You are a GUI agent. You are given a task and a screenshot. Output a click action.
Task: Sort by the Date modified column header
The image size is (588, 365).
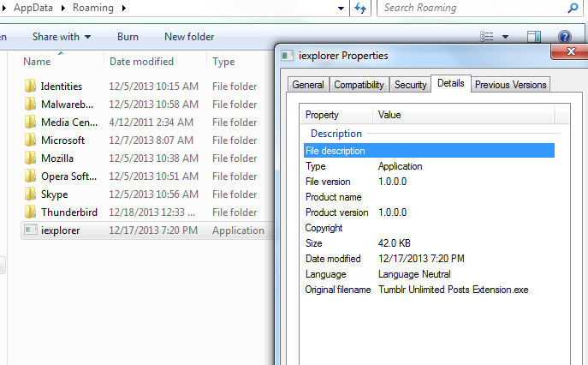click(x=141, y=62)
